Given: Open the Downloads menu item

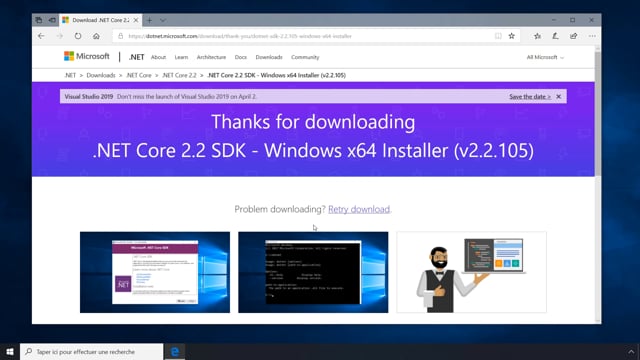Looking at the screenshot, I should 269,57.
